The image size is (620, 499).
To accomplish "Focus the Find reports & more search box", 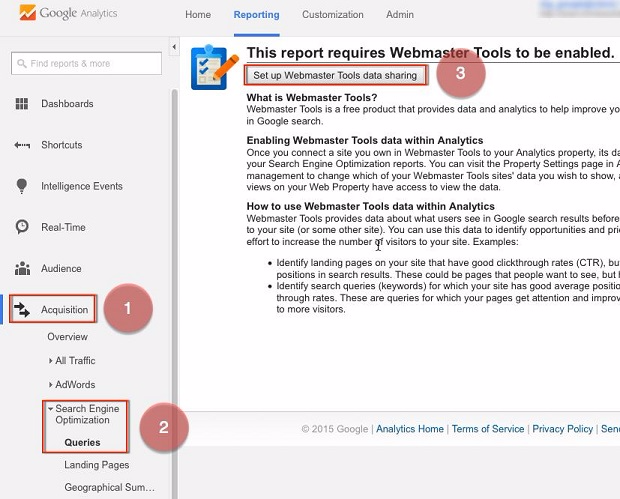I will (x=86, y=63).
